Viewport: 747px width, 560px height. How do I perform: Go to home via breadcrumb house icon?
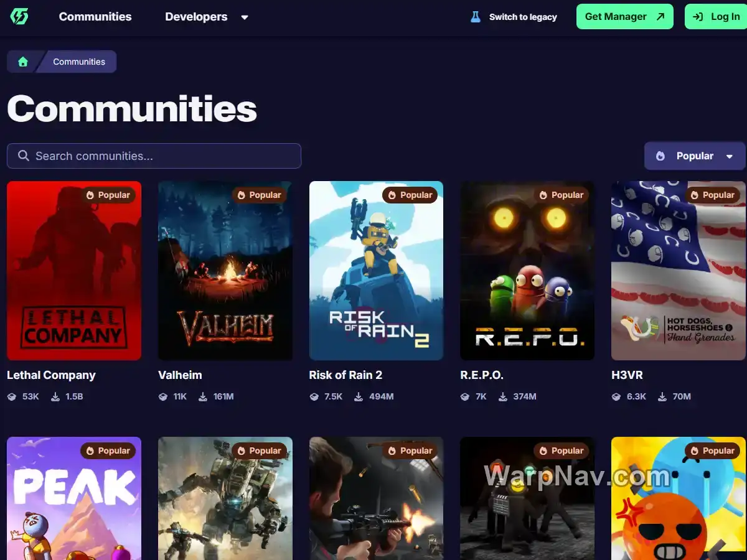point(23,62)
